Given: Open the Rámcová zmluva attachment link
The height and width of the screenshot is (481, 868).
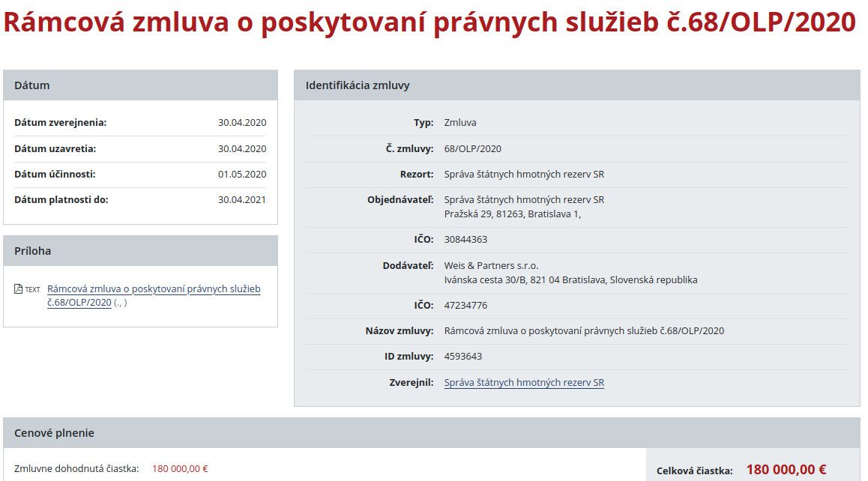Looking at the screenshot, I should [154, 289].
